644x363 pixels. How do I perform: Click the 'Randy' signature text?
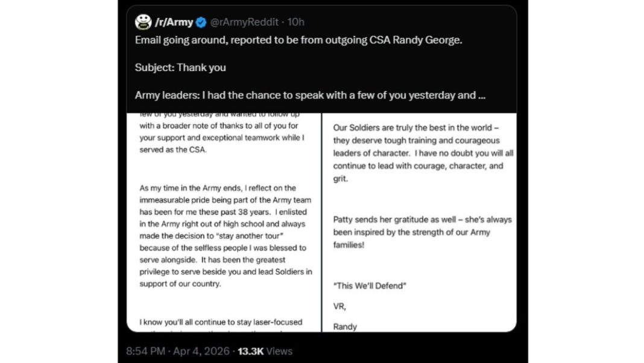[x=345, y=326]
